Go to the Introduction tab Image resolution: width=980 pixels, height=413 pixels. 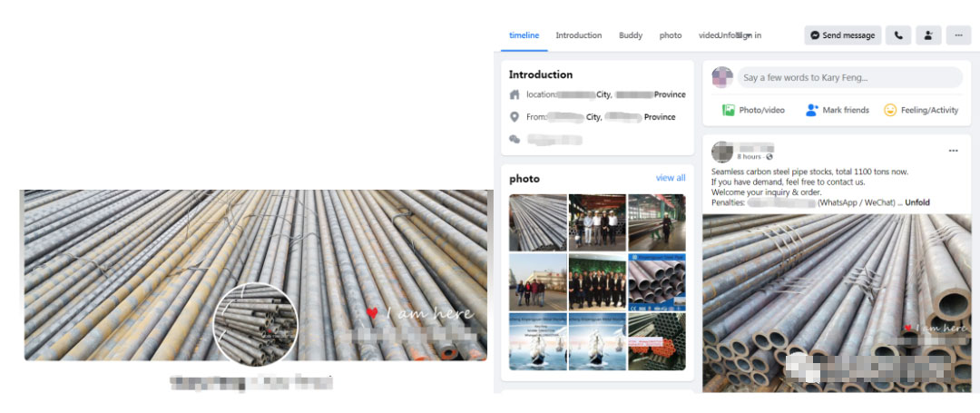click(578, 35)
